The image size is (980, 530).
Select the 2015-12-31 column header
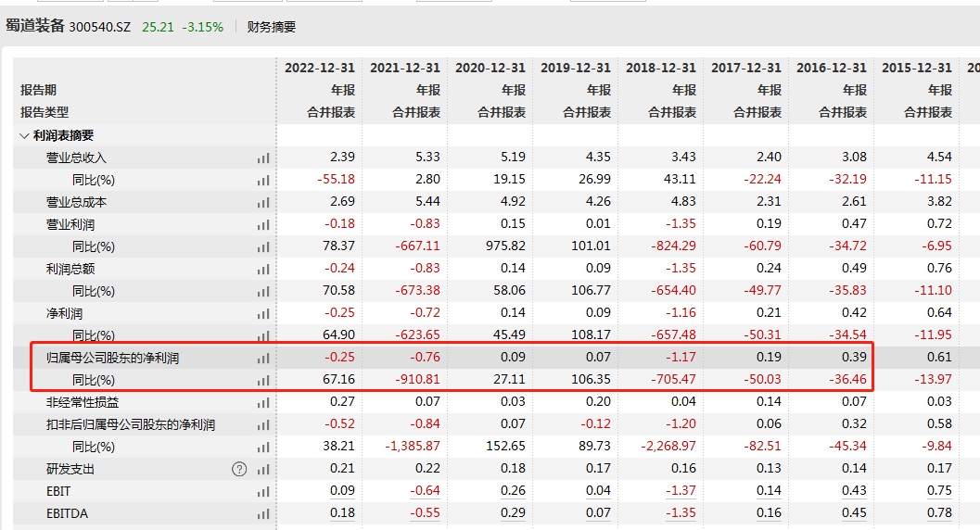tap(917, 68)
